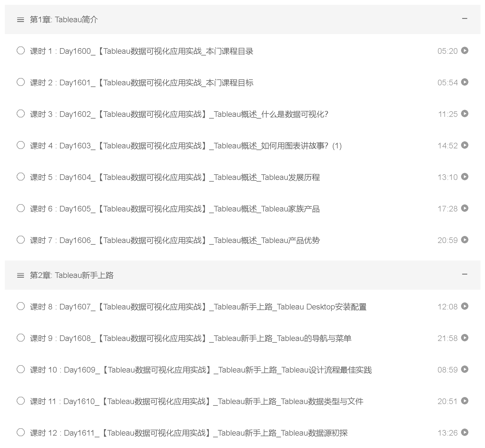This screenshot has height=448, width=485.
Task: Select the circle for 课时 7 Day1606
Action: pos(21,240)
